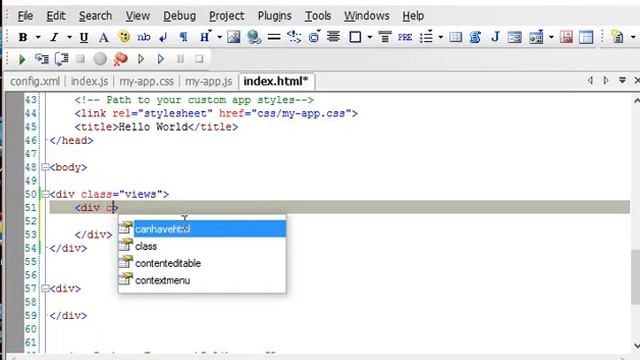Open the heading level dropdown arrow
This screenshot has height=360, width=640.
219,37
